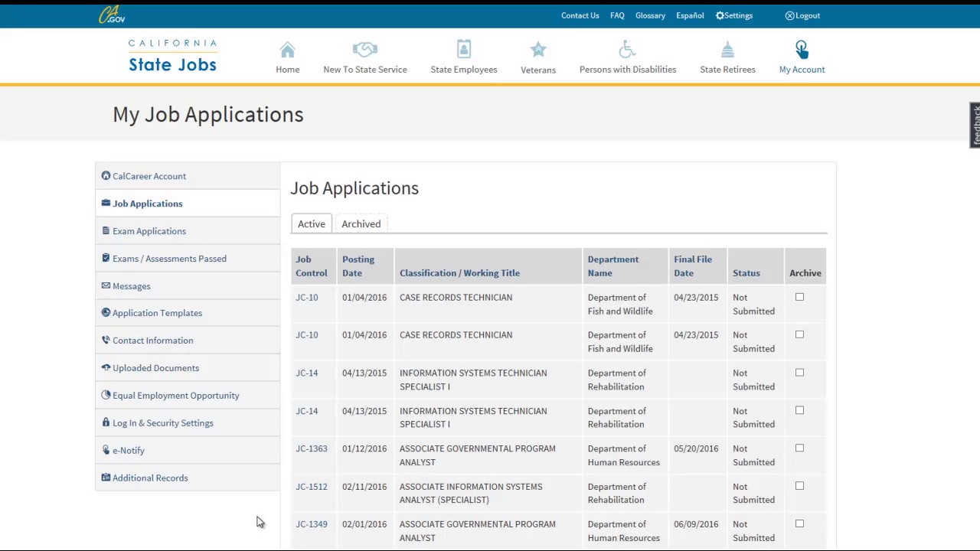980x551 pixels.
Task: Check Archive box for JC-1349 row
Action: click(799, 523)
